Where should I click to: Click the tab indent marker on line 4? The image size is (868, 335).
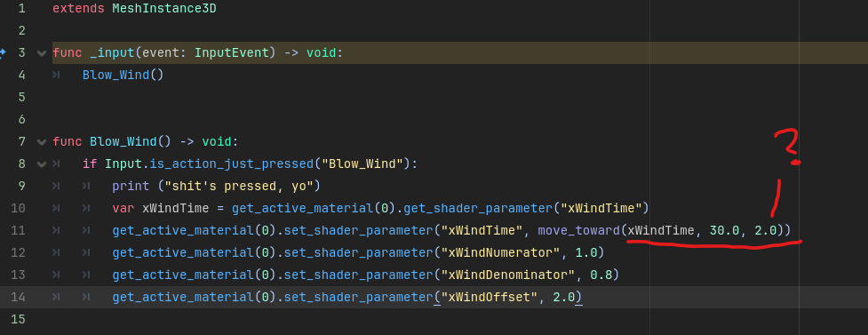point(56,75)
